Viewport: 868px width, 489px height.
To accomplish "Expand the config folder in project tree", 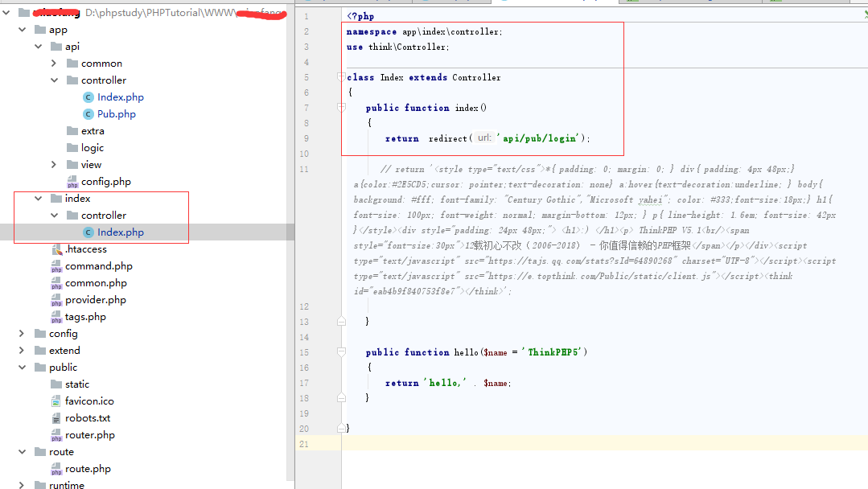I will (23, 333).
